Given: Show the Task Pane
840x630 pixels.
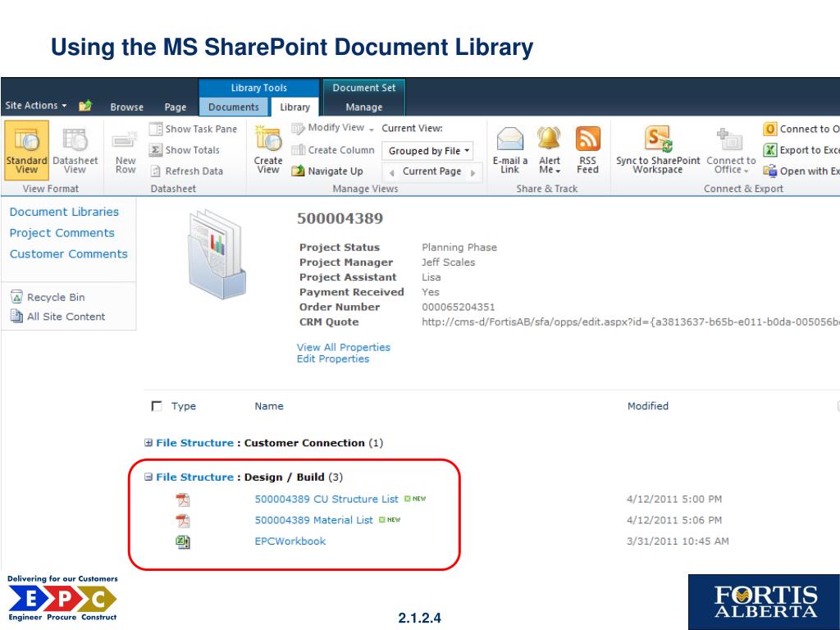Looking at the screenshot, I should pos(194,129).
